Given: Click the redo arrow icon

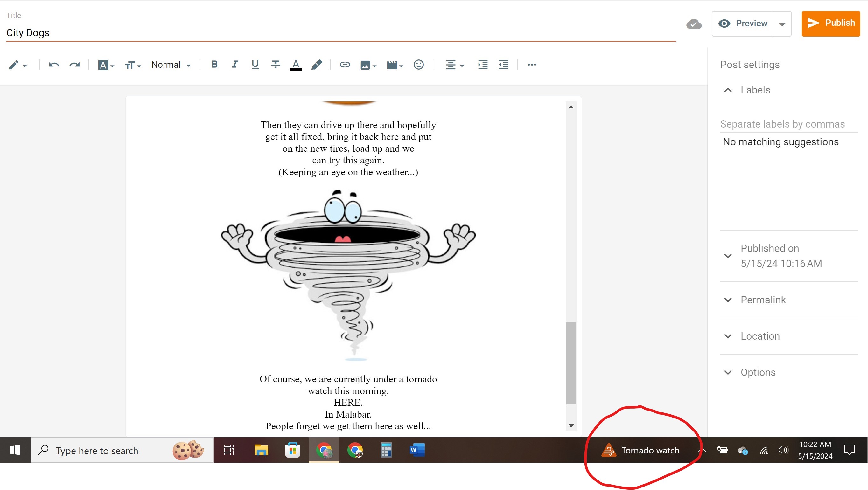Looking at the screenshot, I should point(74,65).
